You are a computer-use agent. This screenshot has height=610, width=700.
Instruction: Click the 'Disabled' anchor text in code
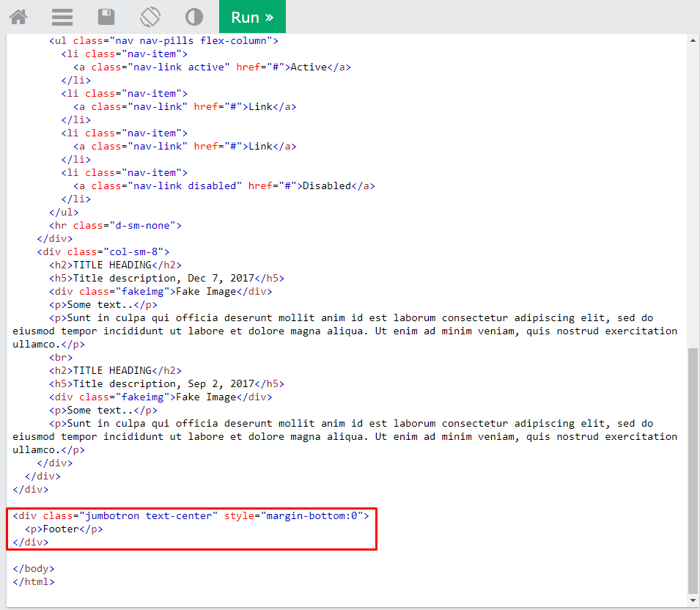tap(327, 185)
